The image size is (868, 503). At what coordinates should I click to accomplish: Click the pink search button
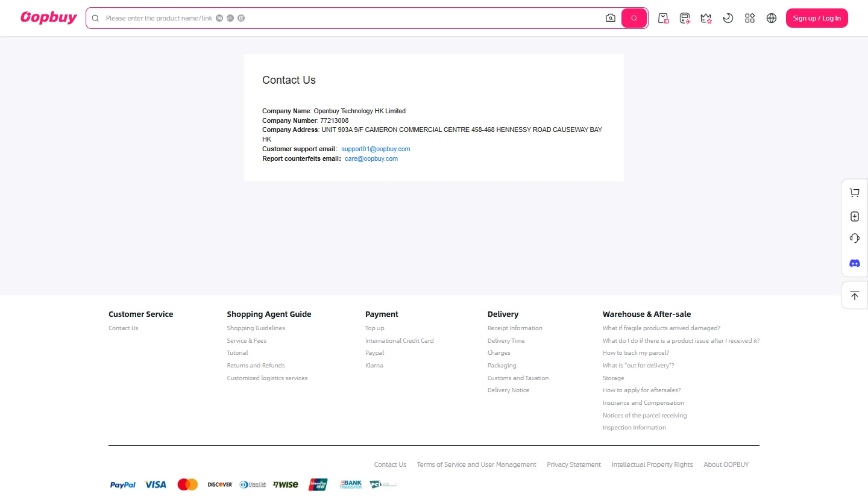[x=634, y=18]
